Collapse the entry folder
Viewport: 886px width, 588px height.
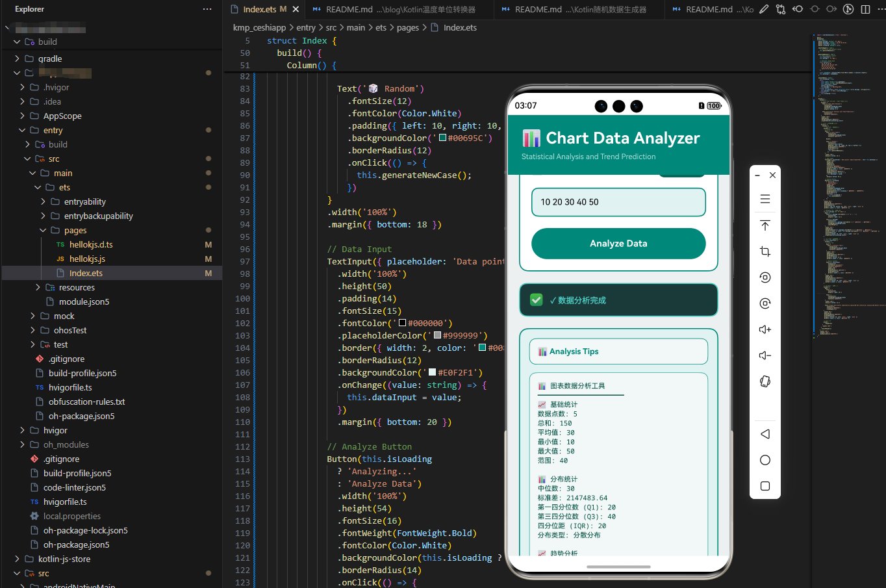pos(23,130)
